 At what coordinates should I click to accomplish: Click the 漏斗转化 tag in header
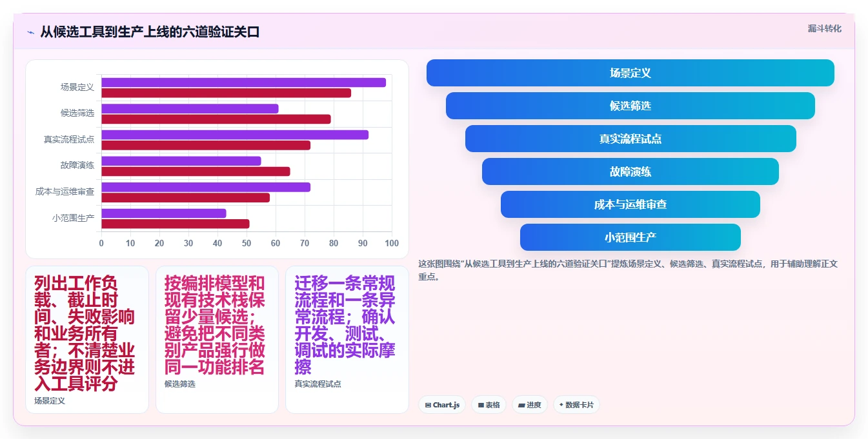824,29
